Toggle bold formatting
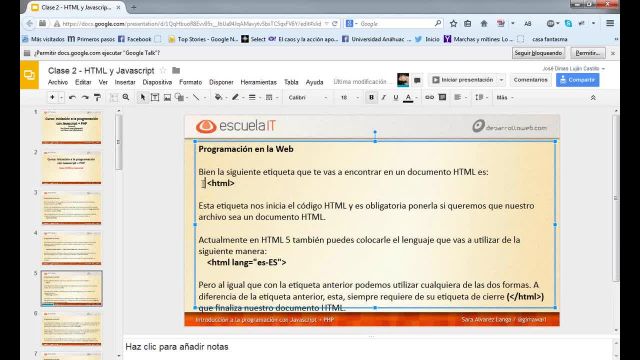 [371, 98]
